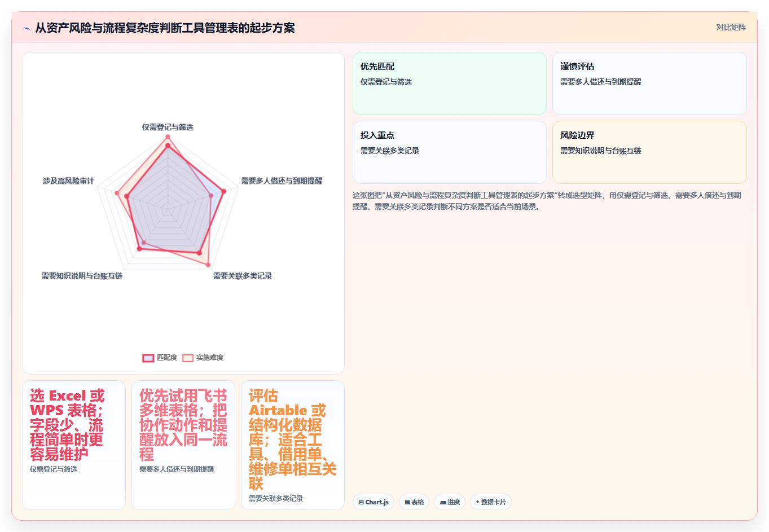Select the 优先试用飞书多维表格 card

click(183, 445)
